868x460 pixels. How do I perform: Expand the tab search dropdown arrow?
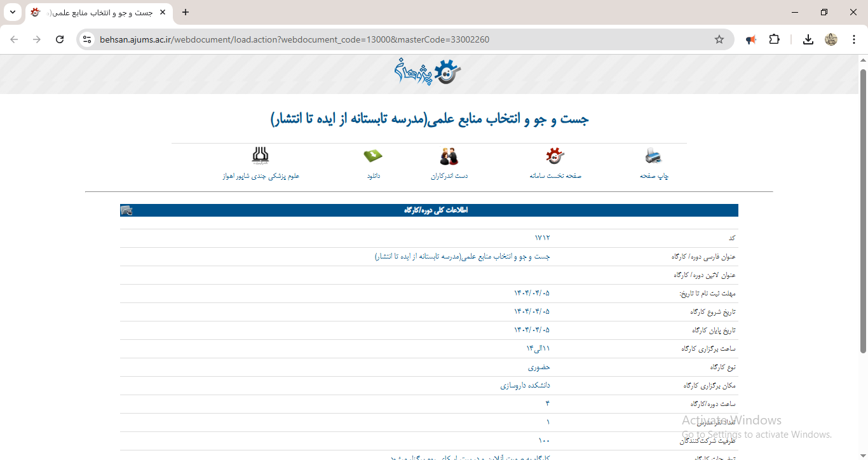pos(13,12)
